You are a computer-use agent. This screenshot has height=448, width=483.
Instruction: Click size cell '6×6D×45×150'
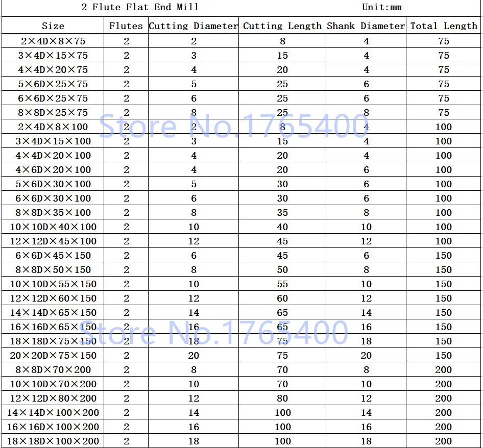[53, 256]
